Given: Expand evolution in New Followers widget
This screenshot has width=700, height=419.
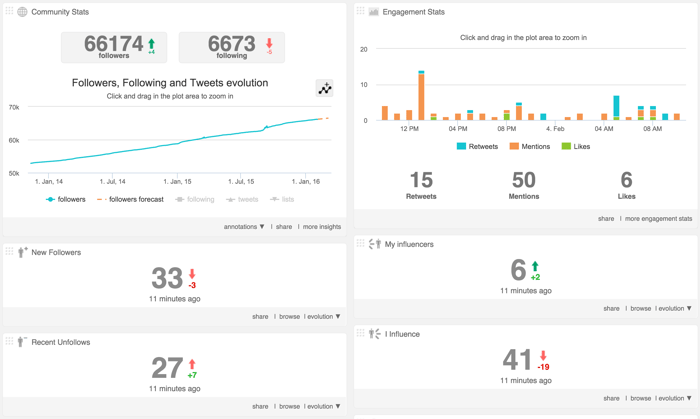Looking at the screenshot, I should [x=323, y=317].
